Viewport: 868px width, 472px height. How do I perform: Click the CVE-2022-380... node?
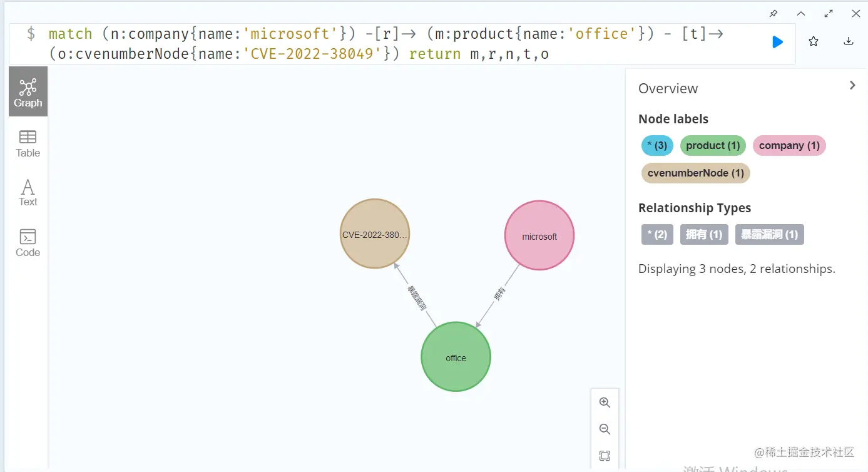pyautogui.click(x=375, y=234)
